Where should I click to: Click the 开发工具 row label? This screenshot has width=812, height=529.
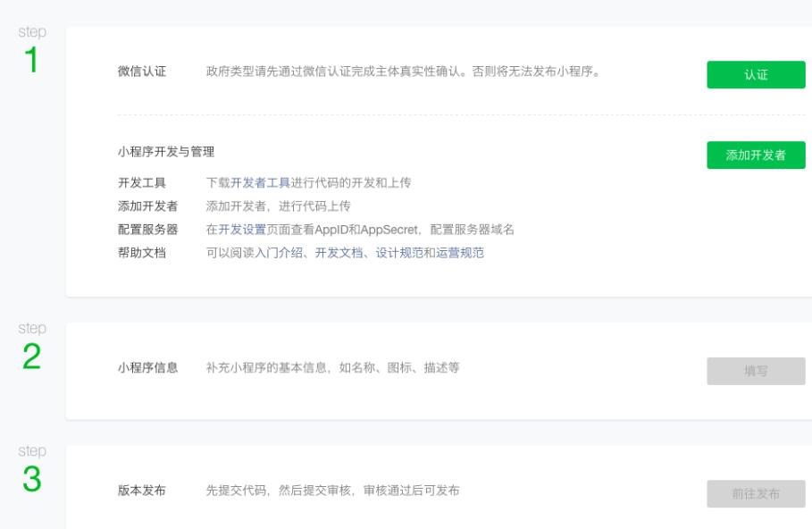142,182
